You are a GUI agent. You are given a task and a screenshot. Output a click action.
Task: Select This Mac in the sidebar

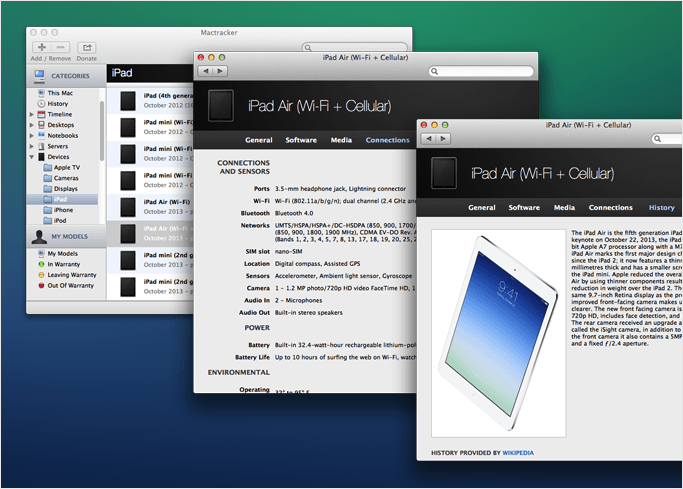(60, 93)
